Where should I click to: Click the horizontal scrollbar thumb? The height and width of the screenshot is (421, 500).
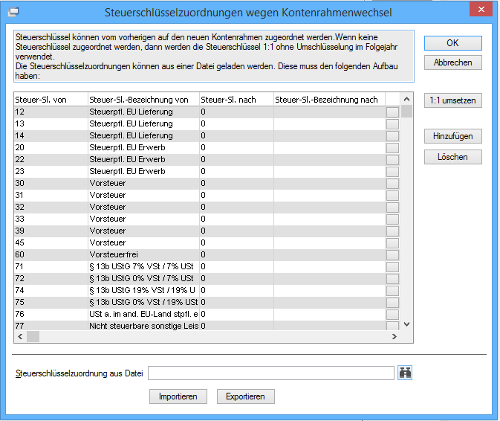(33, 336)
